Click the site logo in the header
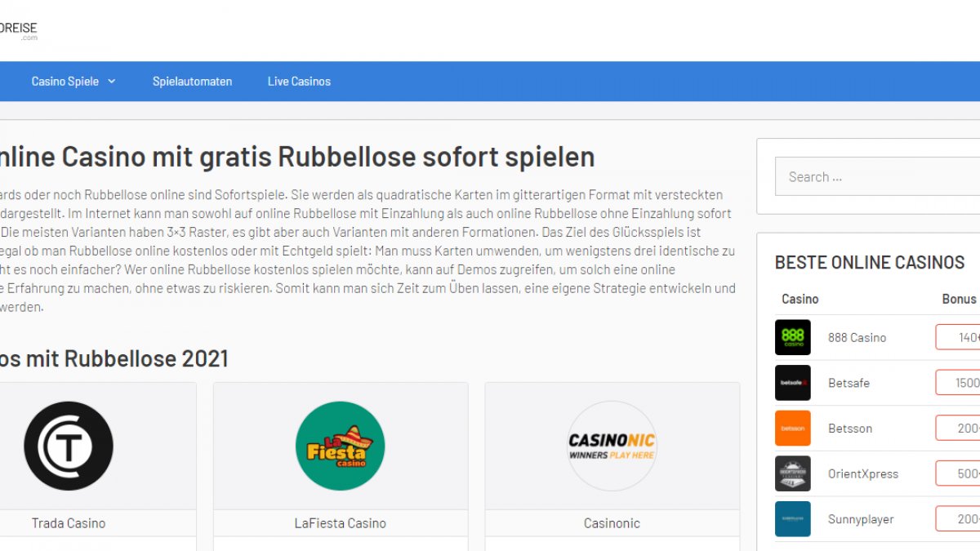Viewport: 980px width, 551px height. click(18, 31)
